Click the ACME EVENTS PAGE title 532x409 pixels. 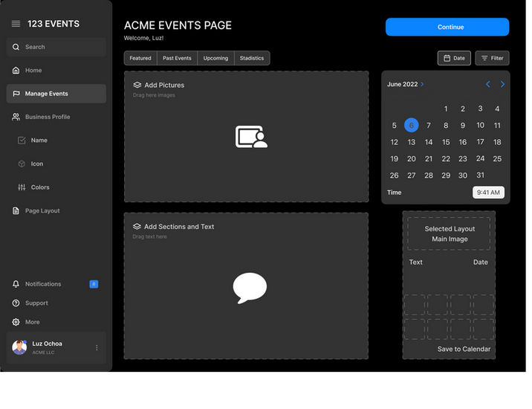point(178,25)
